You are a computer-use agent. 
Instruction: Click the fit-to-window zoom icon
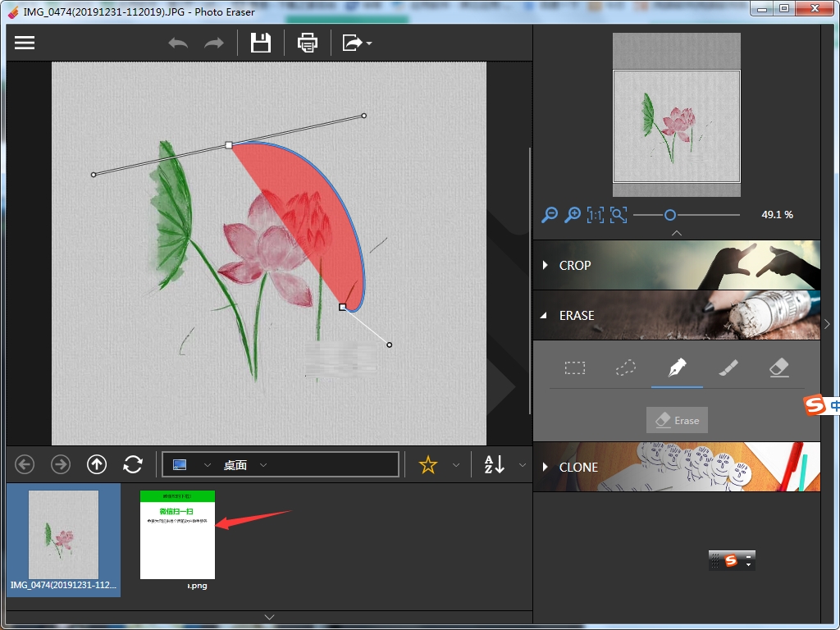click(x=619, y=215)
